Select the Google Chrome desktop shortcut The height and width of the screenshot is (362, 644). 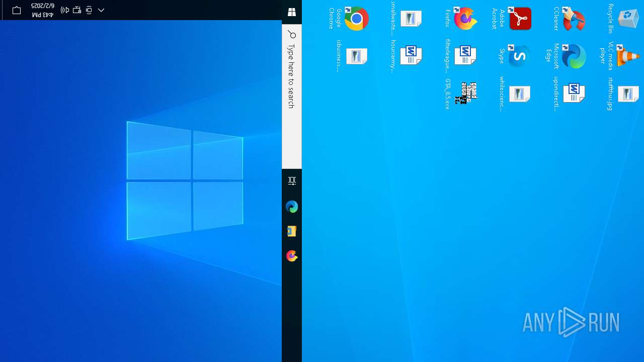350,19
